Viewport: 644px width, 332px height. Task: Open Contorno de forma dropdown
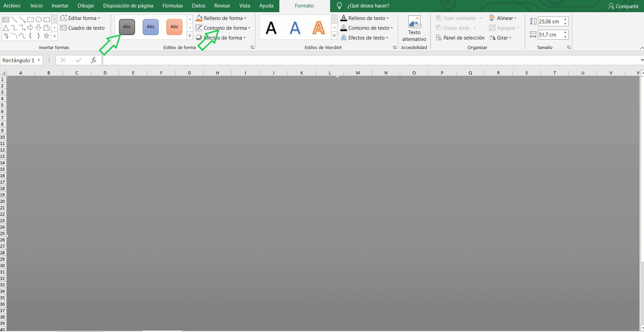pyautogui.click(x=223, y=28)
